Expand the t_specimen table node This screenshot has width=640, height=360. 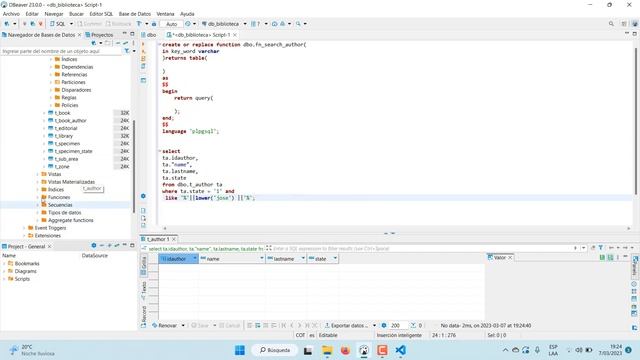[x=44, y=144]
